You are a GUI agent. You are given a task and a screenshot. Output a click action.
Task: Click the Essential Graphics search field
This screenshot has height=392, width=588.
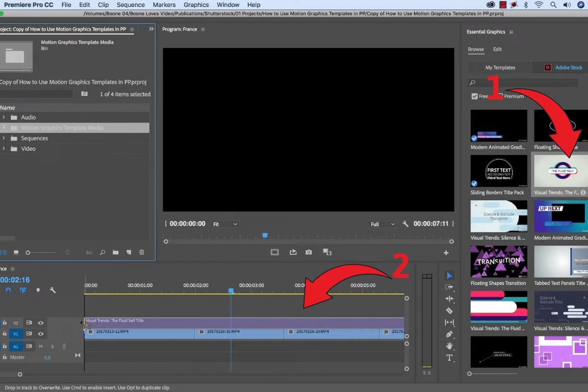pyautogui.click(x=523, y=83)
